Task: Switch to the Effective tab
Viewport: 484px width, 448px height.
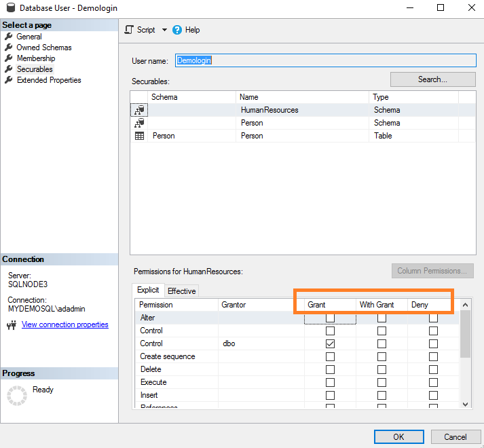Action: pos(181,291)
